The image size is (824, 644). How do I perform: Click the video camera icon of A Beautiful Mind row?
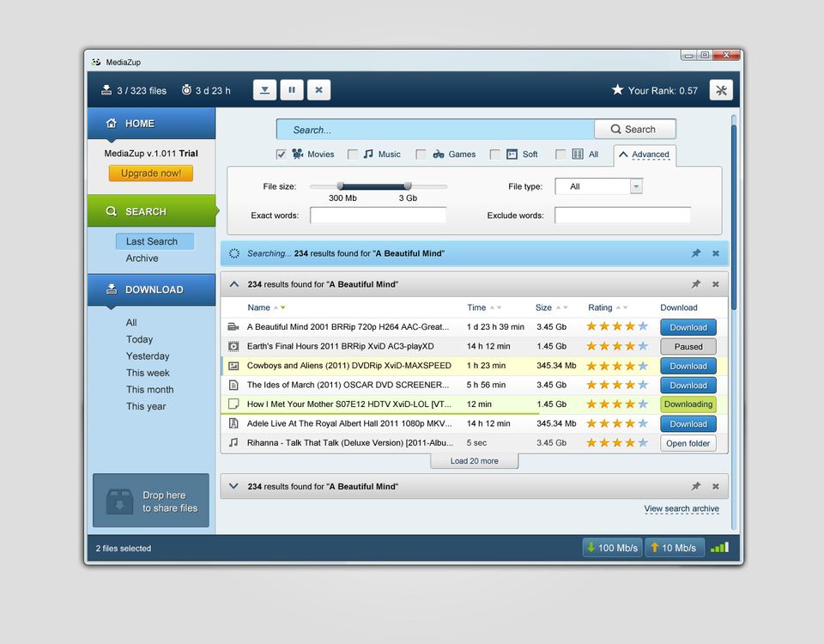click(233, 327)
